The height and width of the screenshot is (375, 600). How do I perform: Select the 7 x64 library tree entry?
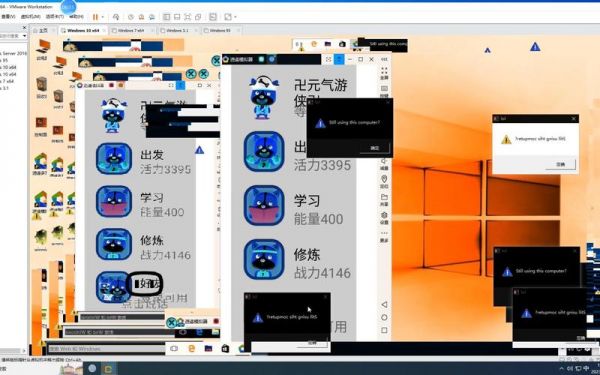(x=8, y=81)
